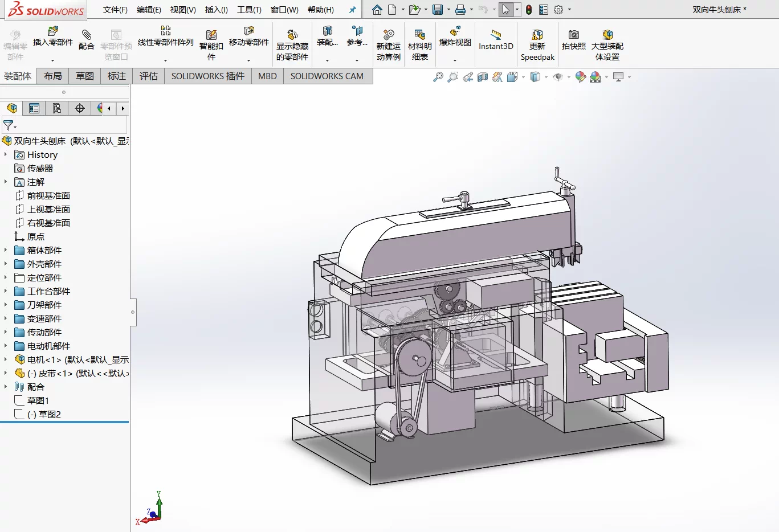Screen dimensions: 779x532
Task: Click the Save floppy disk icon
Action: (x=438, y=10)
